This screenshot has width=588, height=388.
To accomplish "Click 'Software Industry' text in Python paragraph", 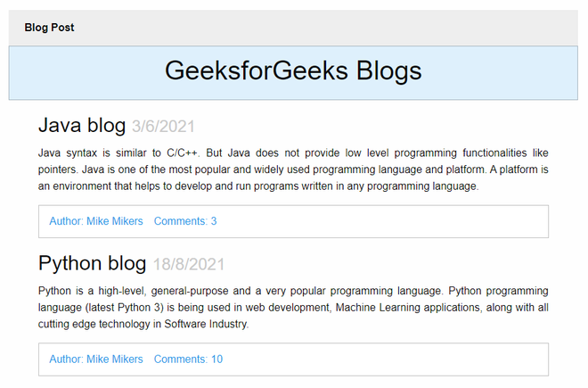I will point(207,324).
